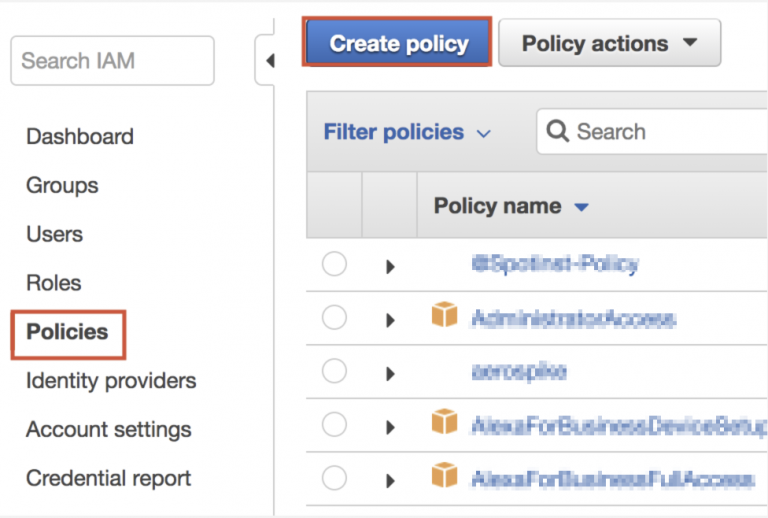Click the magnifier icon in policy search
This screenshot has width=768, height=518.
[x=559, y=132]
